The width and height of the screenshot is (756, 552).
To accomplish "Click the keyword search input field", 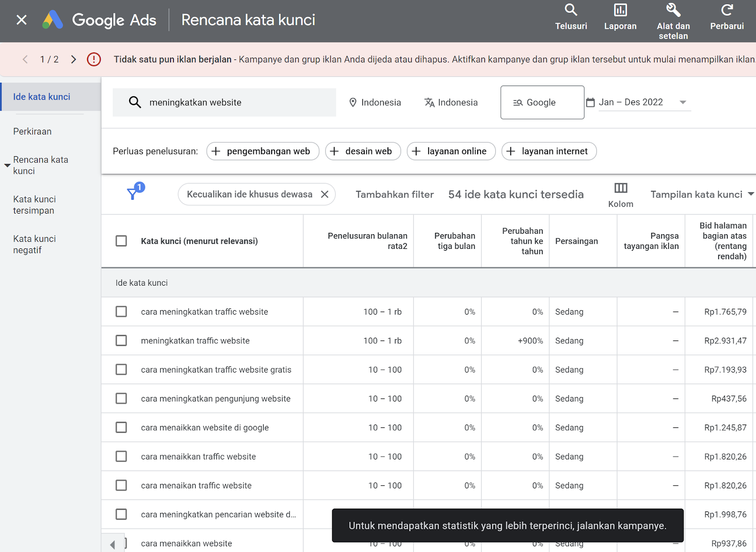I will click(224, 102).
